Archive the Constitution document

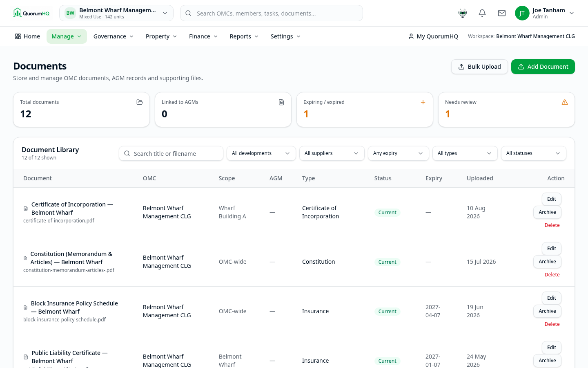click(547, 262)
